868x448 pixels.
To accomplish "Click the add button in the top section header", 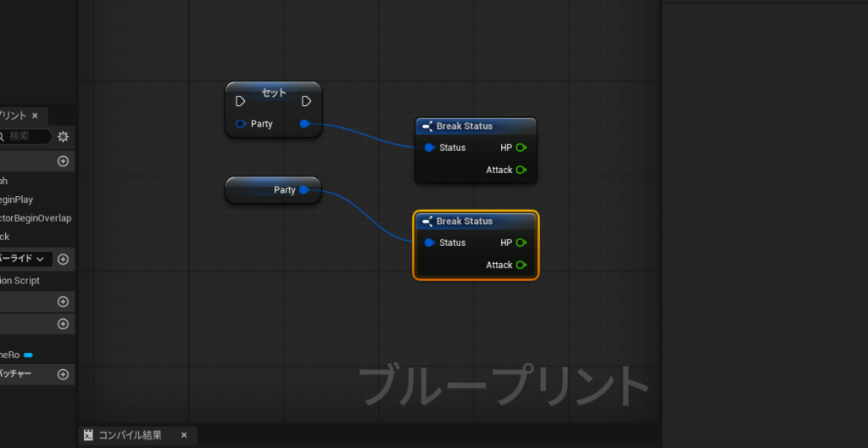I will pyautogui.click(x=63, y=161).
